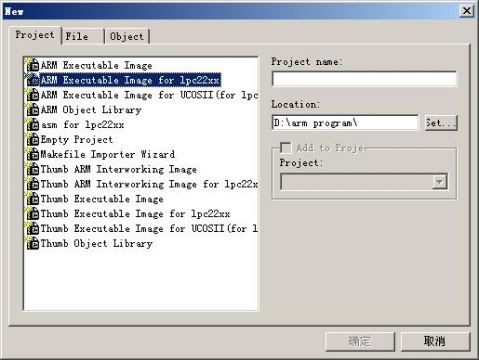This screenshot has height=360, width=479.
Task: Open the Project dropdown list
Action: point(439,182)
